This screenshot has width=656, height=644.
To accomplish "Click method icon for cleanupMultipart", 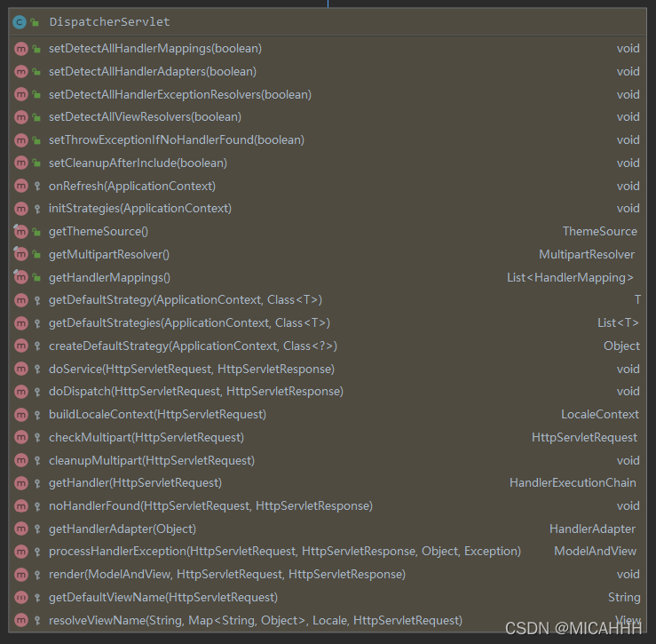I will (21, 461).
